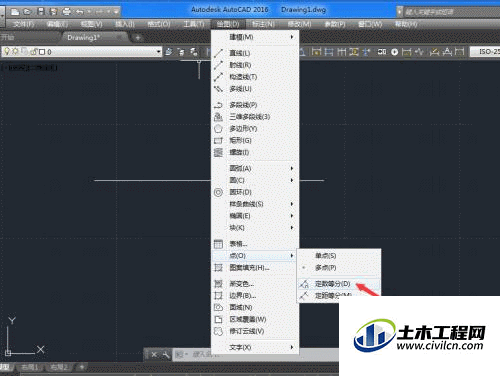Click the New file icon in quick access toolbar

[x=15, y=12]
